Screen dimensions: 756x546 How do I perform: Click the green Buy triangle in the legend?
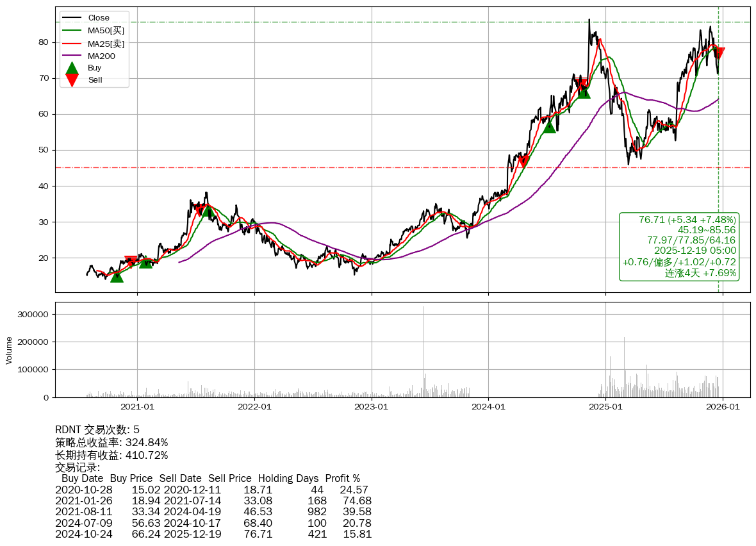72,68
